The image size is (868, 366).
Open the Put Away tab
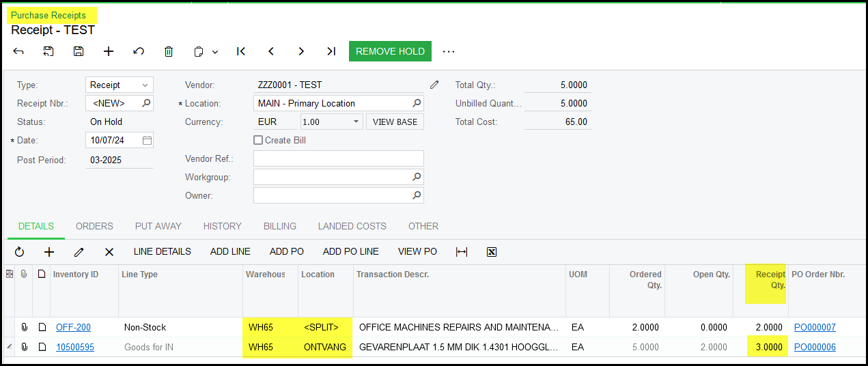tap(158, 226)
